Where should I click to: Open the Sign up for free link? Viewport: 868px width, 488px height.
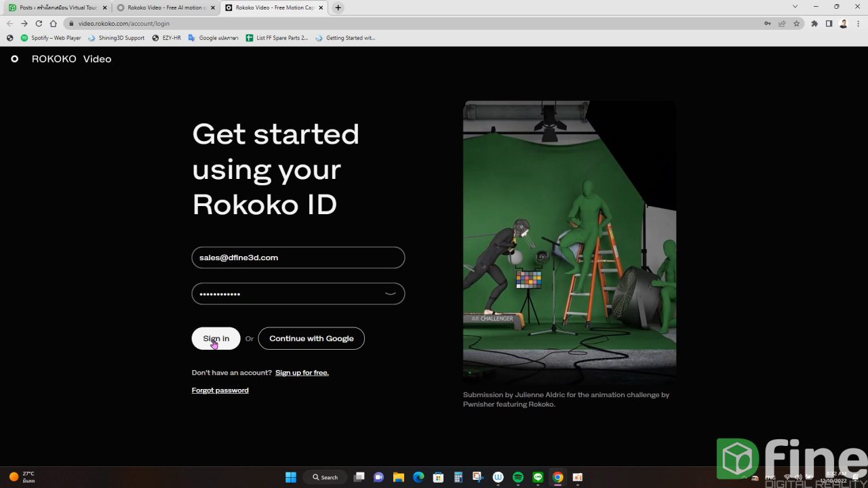pyautogui.click(x=302, y=372)
